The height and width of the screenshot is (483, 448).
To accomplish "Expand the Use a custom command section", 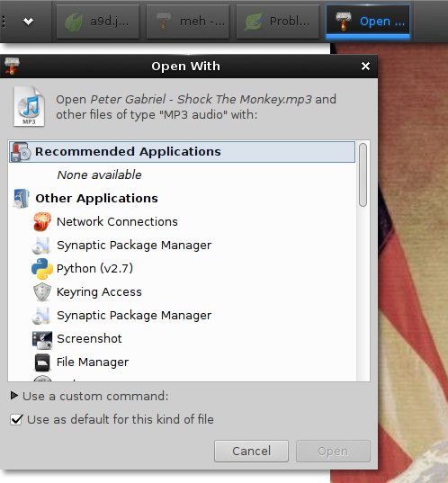I will click(x=14, y=396).
